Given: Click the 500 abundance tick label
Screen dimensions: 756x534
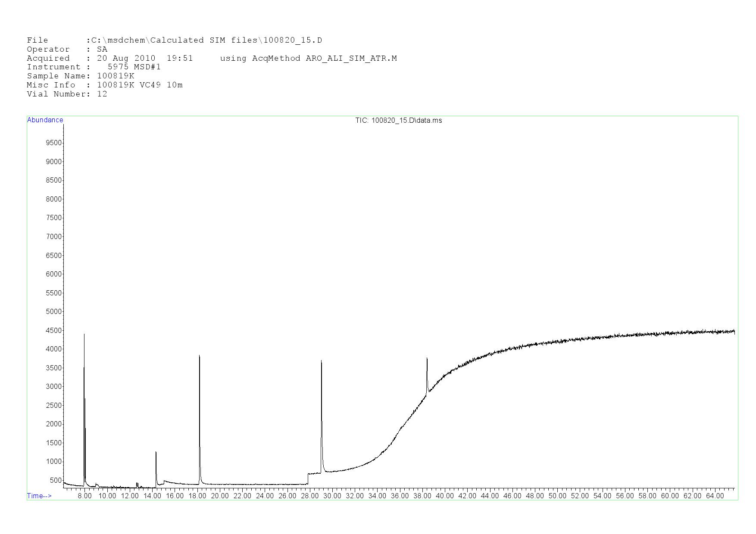Looking at the screenshot, I should pos(56,481).
